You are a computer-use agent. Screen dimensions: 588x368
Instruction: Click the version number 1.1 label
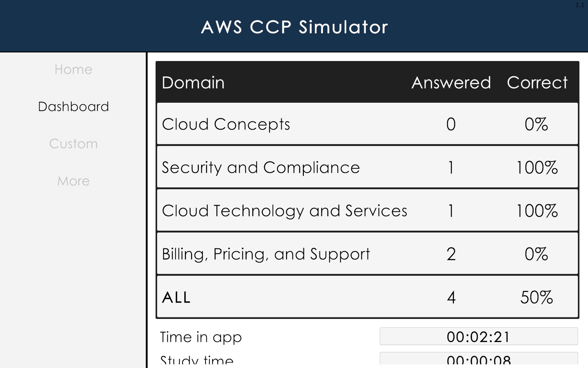pyautogui.click(x=579, y=5)
